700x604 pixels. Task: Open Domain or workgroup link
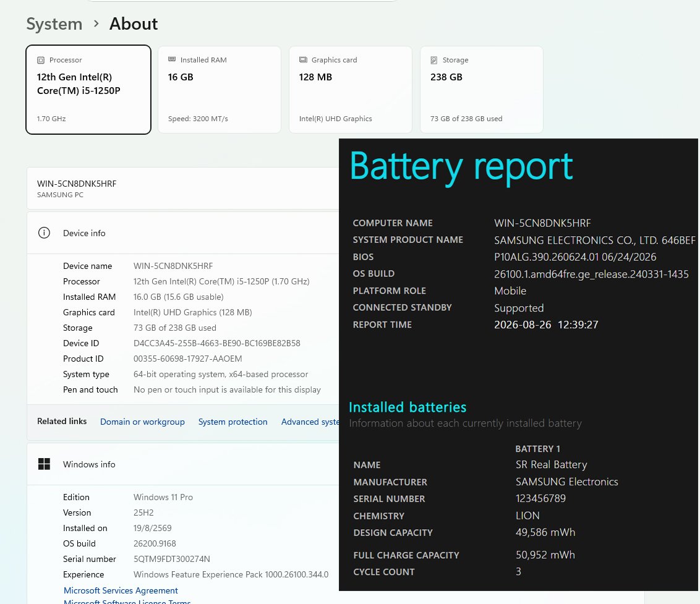142,422
